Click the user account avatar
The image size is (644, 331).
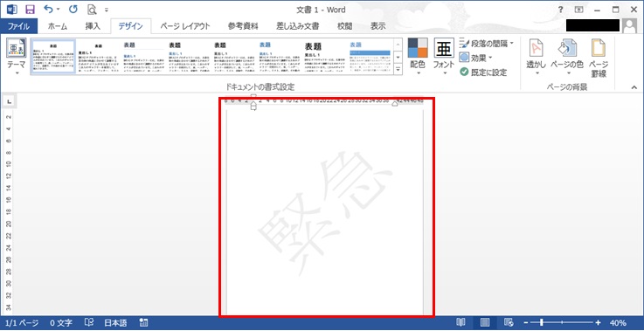click(629, 26)
